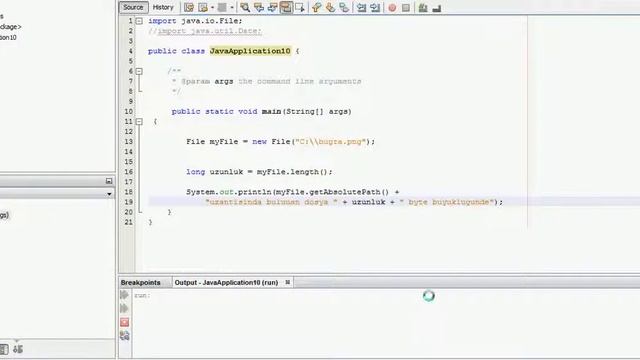Image resolution: width=640 pixels, height=360 pixels.
Task: Switch to Source view tab
Action: tap(133, 7)
